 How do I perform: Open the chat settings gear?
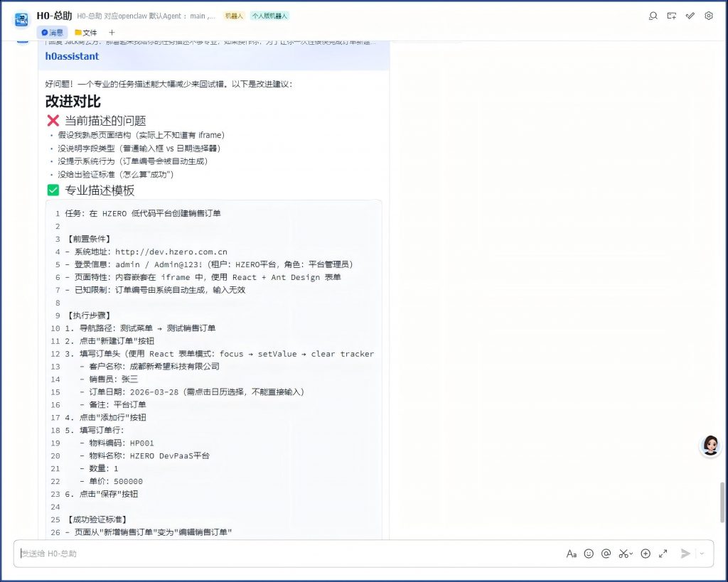708,16
